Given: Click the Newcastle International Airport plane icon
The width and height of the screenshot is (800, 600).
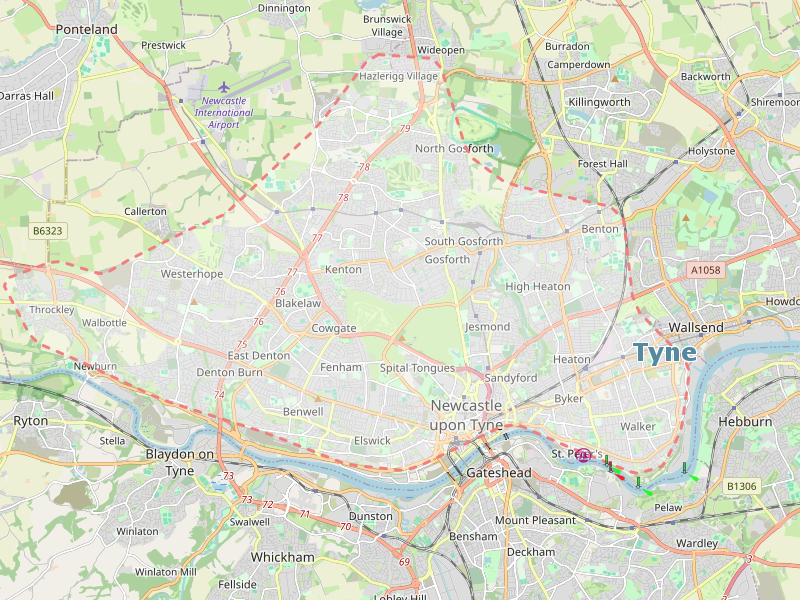Looking at the screenshot, I should click(223, 87).
